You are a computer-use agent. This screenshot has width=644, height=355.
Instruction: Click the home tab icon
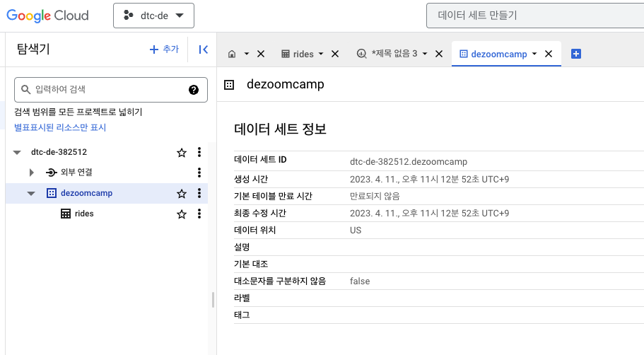click(x=232, y=54)
